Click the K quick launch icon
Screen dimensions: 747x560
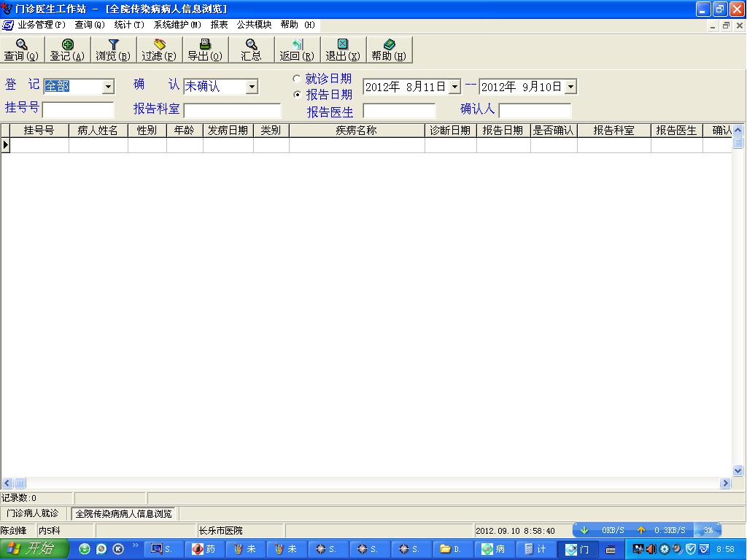coord(118,549)
